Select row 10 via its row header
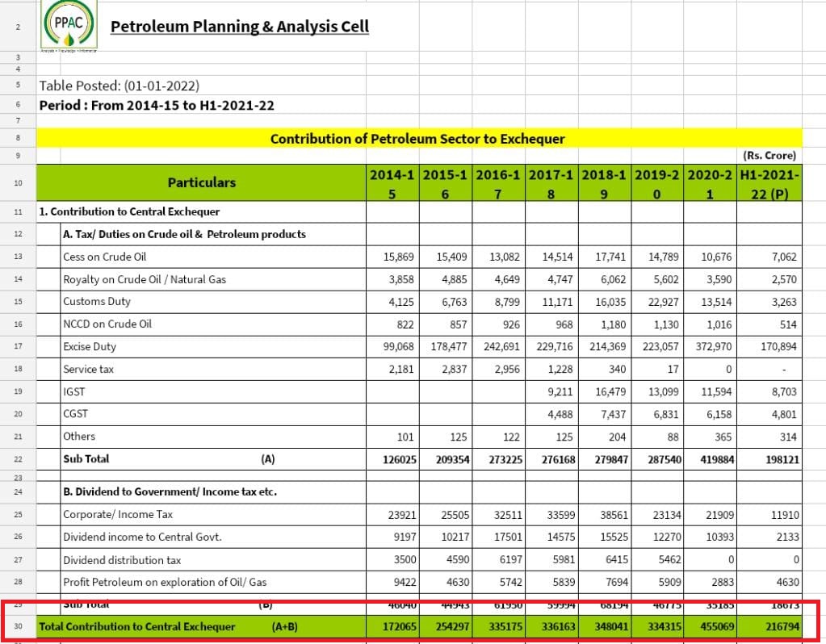 click(18, 182)
